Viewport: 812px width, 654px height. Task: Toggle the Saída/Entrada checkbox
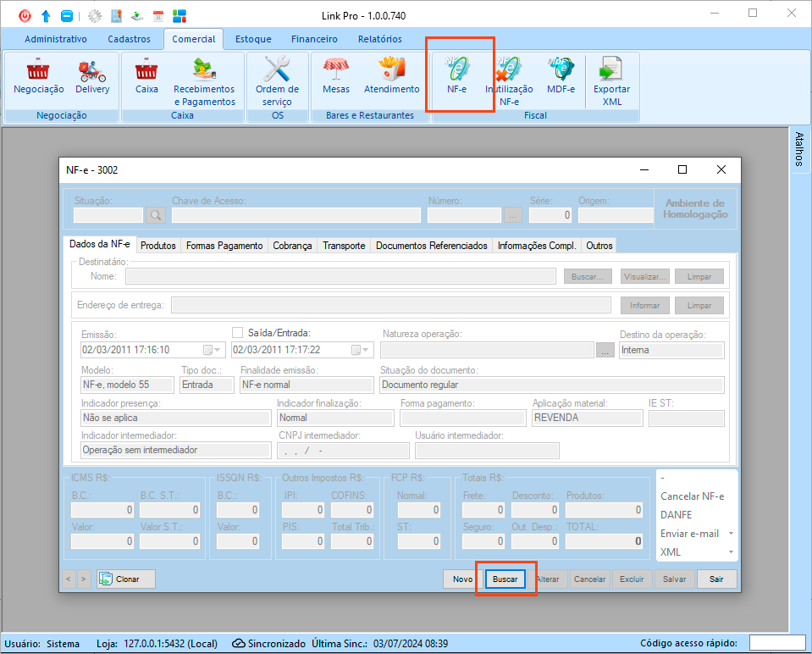237,332
